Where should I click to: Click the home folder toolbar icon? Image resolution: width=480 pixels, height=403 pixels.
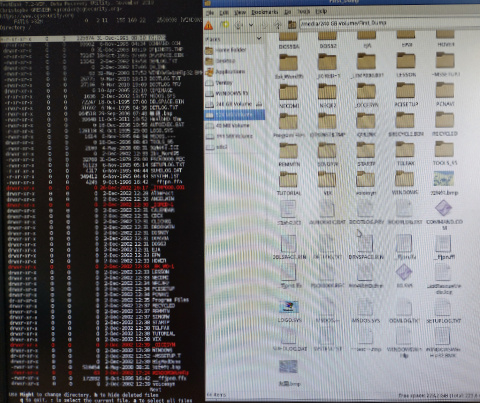click(292, 25)
